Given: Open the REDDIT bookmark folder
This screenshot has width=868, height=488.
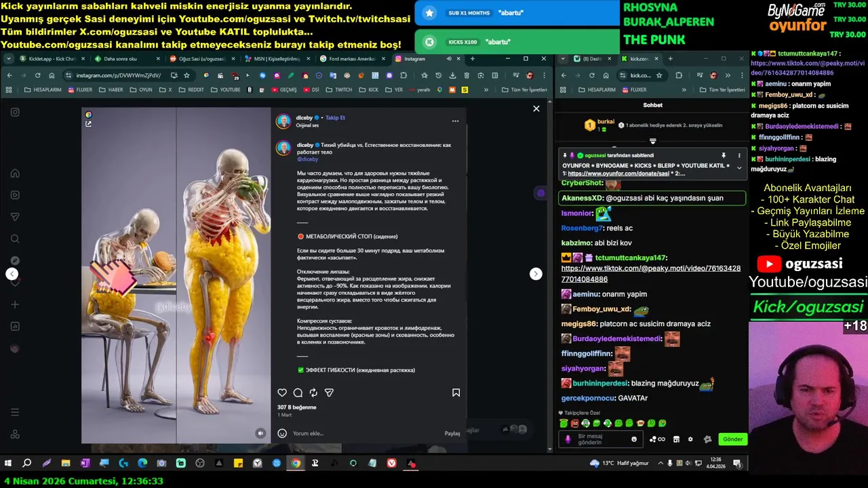Looking at the screenshot, I should tap(191, 89).
